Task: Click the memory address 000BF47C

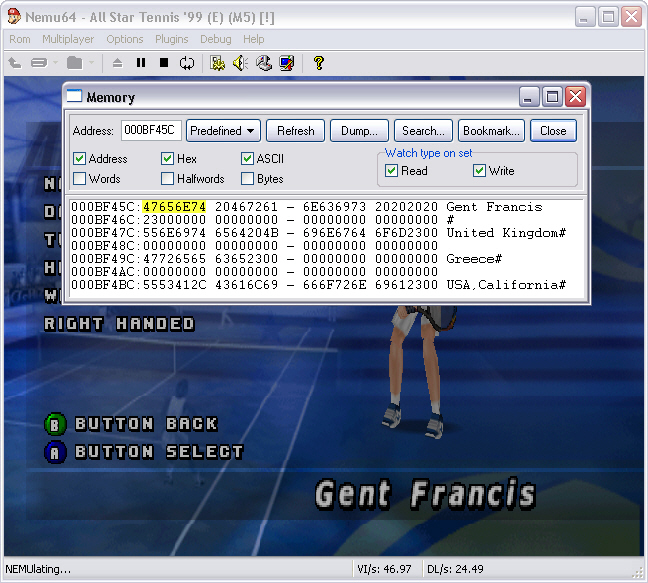Action: (x=102, y=233)
